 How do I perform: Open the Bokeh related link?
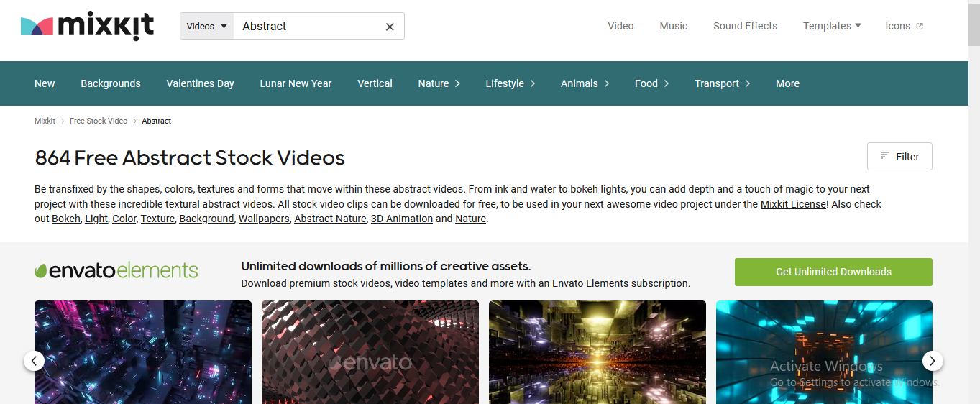66,219
